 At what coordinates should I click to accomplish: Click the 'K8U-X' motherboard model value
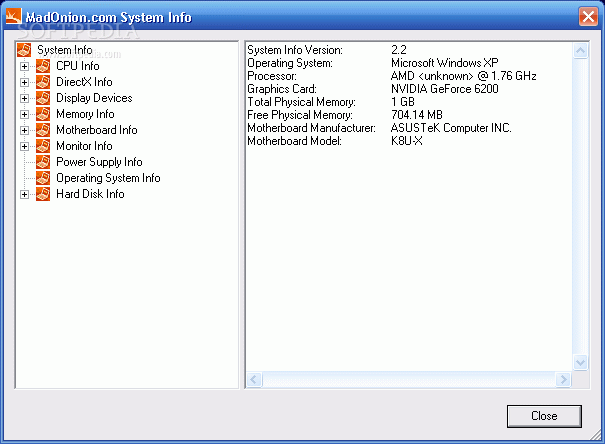click(x=407, y=141)
